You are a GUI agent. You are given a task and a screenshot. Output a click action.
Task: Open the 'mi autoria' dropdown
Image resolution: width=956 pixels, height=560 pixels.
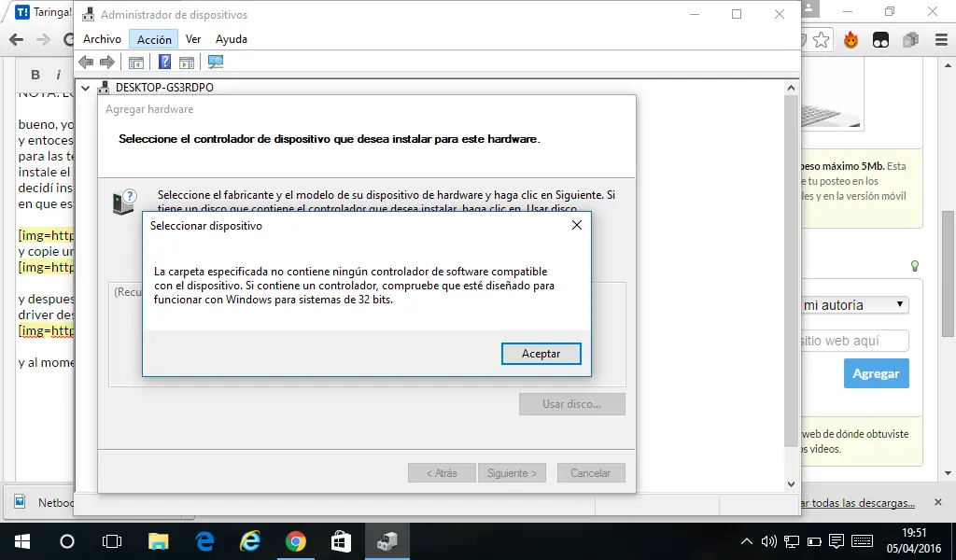pyautogui.click(x=854, y=304)
